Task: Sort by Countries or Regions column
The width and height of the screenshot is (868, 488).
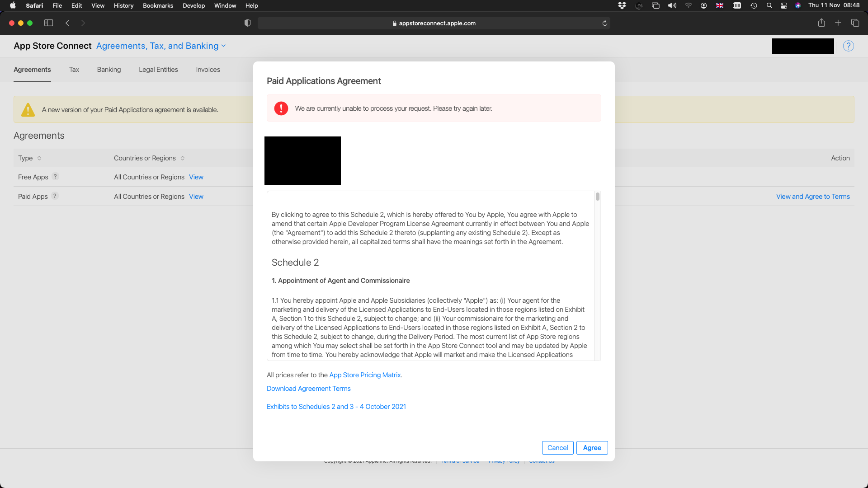Action: coord(149,158)
